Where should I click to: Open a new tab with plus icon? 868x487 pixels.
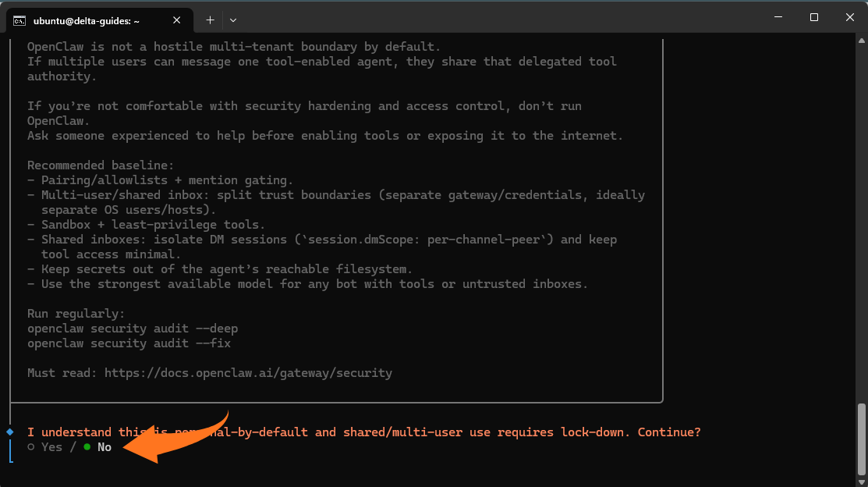point(210,20)
